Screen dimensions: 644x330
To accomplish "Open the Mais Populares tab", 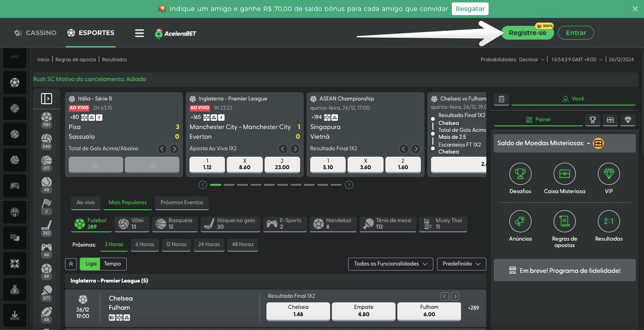I will [128, 203].
